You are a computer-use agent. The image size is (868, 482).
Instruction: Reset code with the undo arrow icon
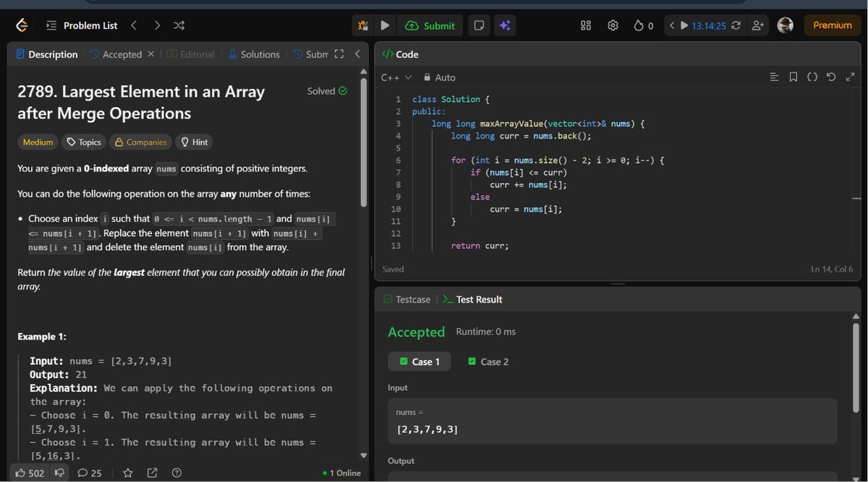point(831,77)
